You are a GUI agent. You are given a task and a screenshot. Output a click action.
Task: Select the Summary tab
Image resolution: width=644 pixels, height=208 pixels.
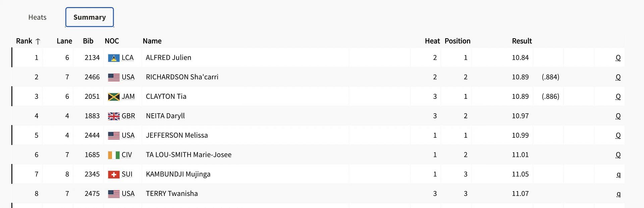90,17
